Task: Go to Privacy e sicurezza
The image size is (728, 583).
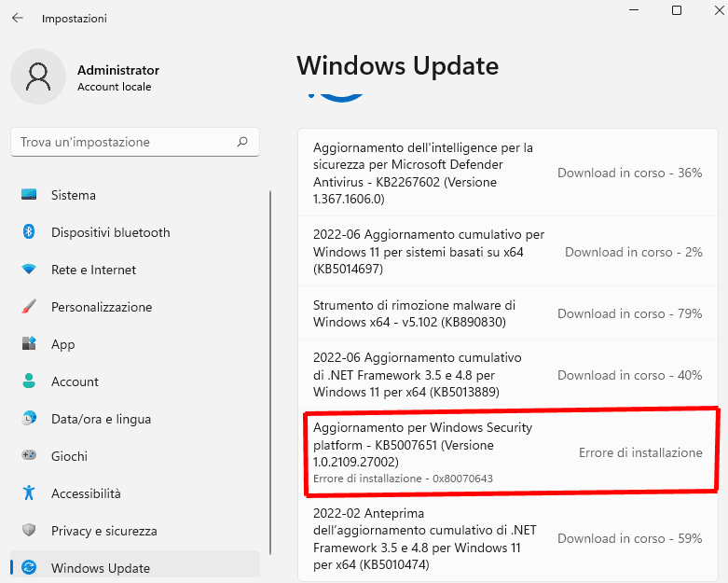Action: pyautogui.click(x=135, y=531)
